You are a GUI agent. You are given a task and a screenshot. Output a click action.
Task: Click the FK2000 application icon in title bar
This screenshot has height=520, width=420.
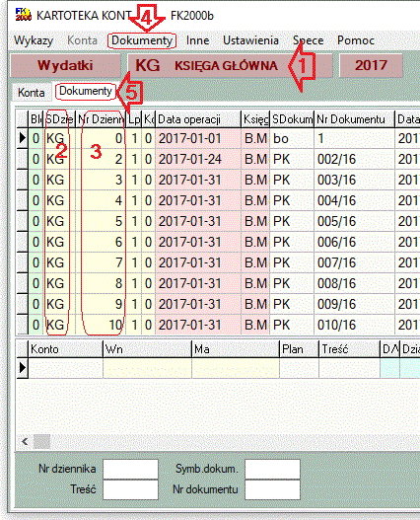pyautogui.click(x=24, y=15)
